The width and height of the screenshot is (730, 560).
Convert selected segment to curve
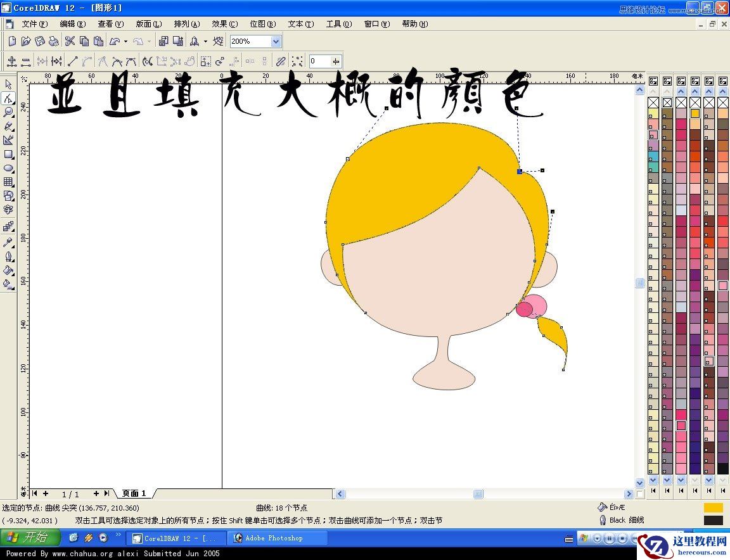click(x=87, y=61)
